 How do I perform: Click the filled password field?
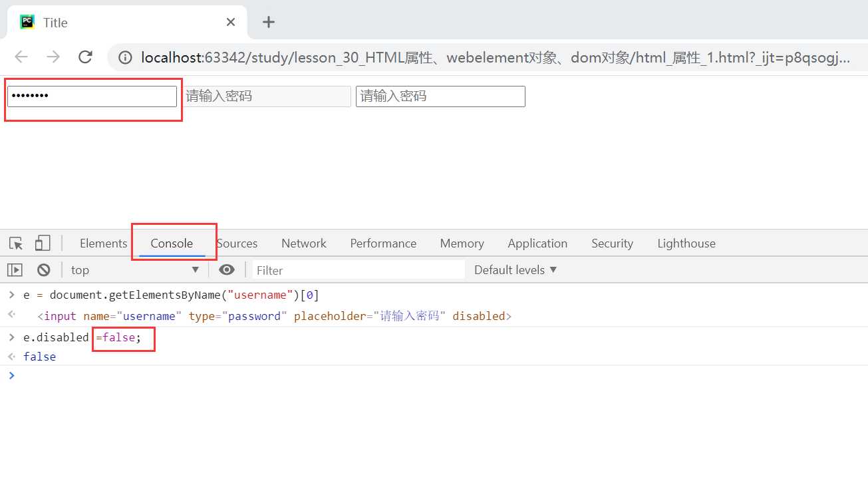[x=92, y=96]
